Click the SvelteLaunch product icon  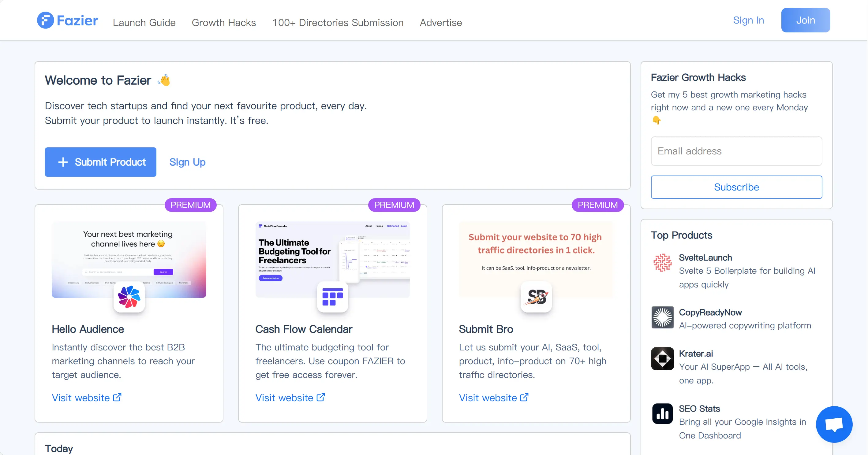[x=662, y=262]
